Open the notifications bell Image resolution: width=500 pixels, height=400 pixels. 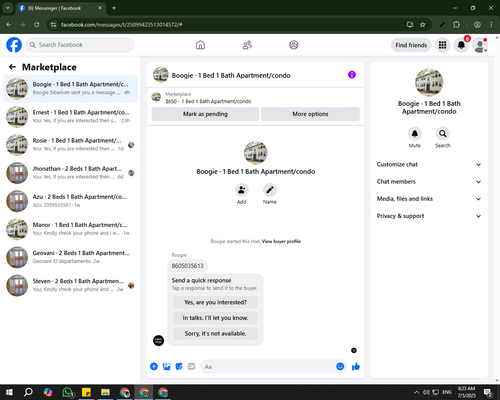click(461, 45)
